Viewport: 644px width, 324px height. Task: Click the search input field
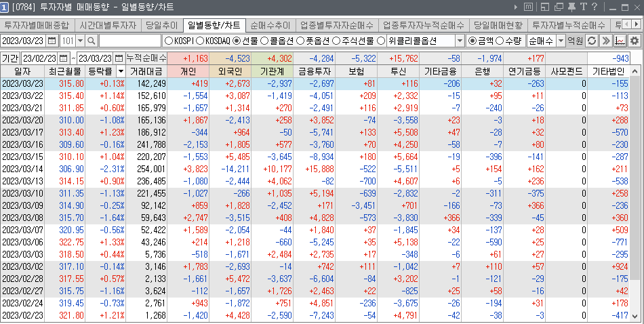pyautogui.click(x=129, y=41)
